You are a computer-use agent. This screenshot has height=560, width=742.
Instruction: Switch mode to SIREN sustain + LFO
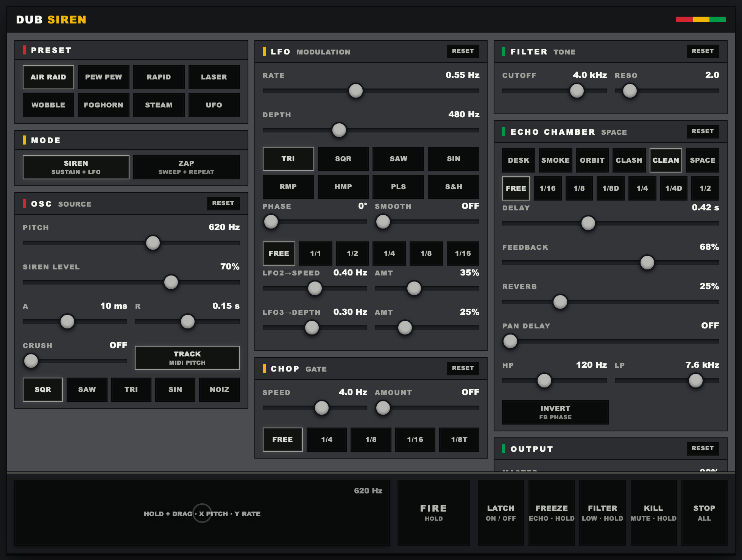pyautogui.click(x=76, y=167)
